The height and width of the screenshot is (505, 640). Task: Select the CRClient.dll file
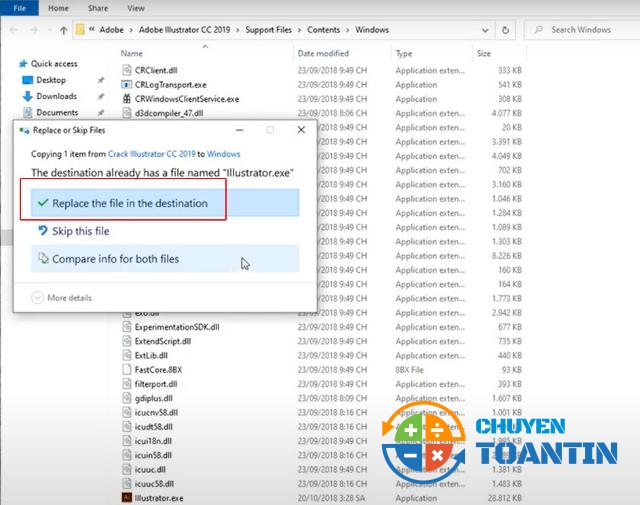click(156, 70)
